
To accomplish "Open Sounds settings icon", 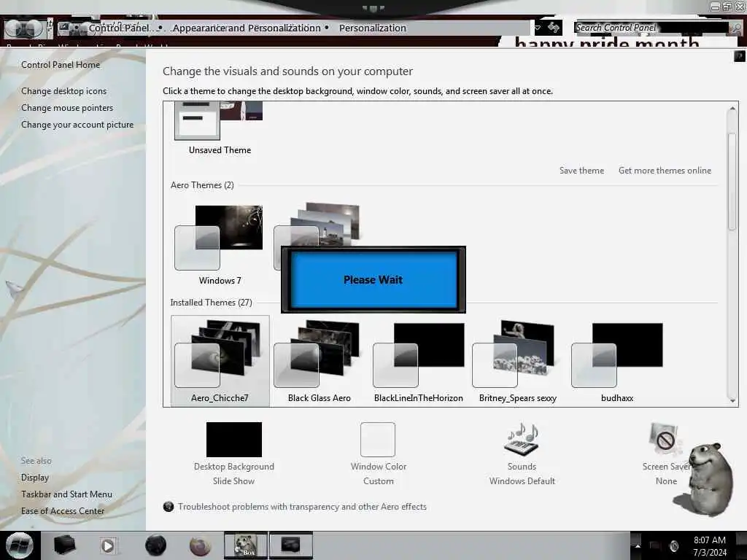I will click(x=522, y=439).
